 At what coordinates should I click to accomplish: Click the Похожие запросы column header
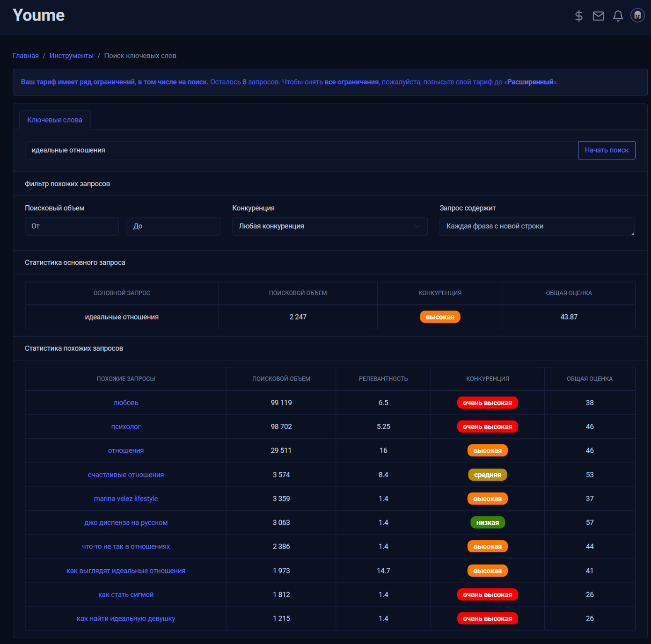tap(126, 379)
